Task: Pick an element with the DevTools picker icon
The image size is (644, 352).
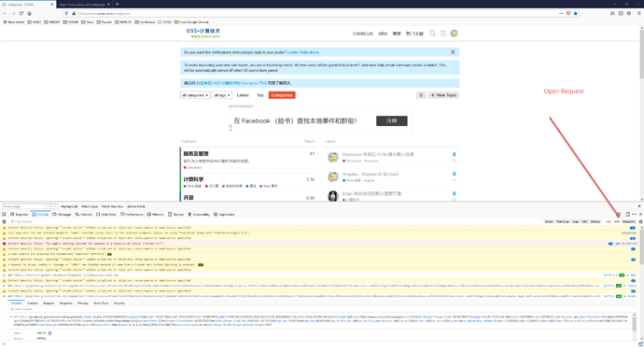Action: pyautogui.click(x=4, y=215)
